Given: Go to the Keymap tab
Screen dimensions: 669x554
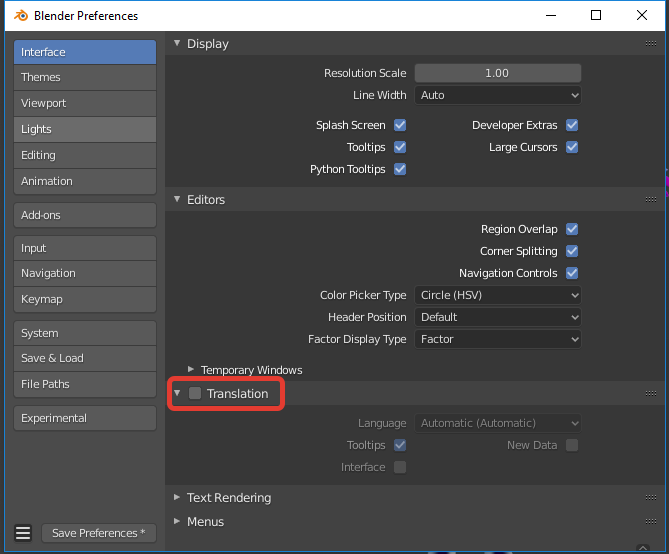Looking at the screenshot, I should [85, 299].
